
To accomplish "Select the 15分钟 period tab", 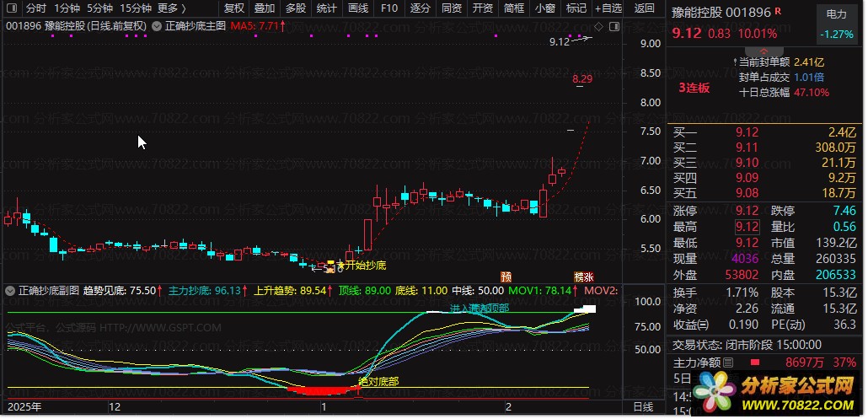I will 136,8.
